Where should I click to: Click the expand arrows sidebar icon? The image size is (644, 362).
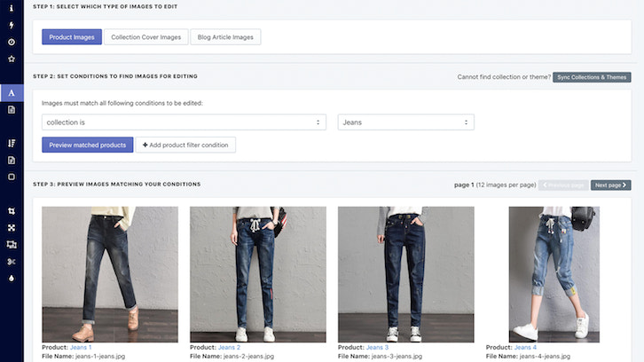12,228
